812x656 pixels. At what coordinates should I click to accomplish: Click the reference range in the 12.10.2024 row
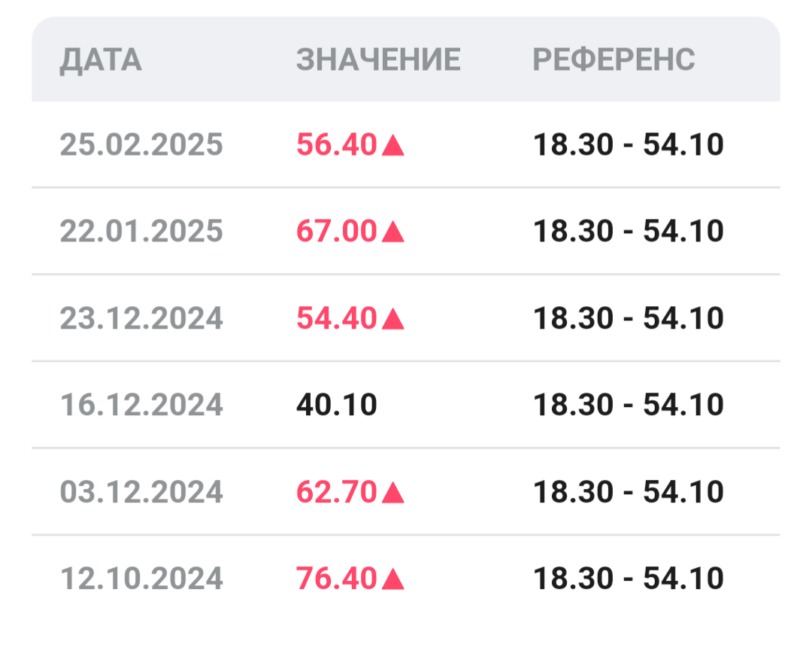click(x=628, y=579)
